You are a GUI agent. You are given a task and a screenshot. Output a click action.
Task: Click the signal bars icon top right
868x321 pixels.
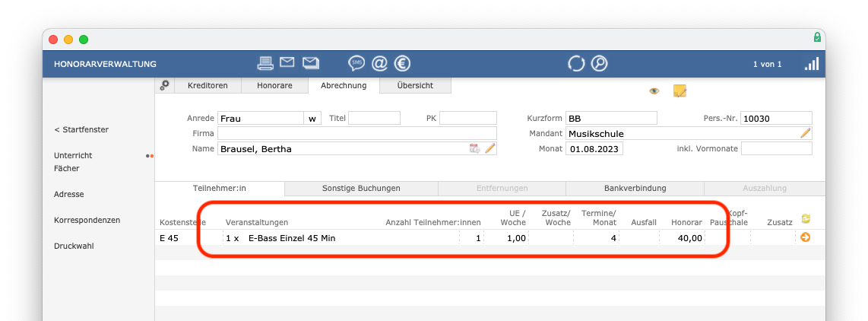[x=812, y=64]
